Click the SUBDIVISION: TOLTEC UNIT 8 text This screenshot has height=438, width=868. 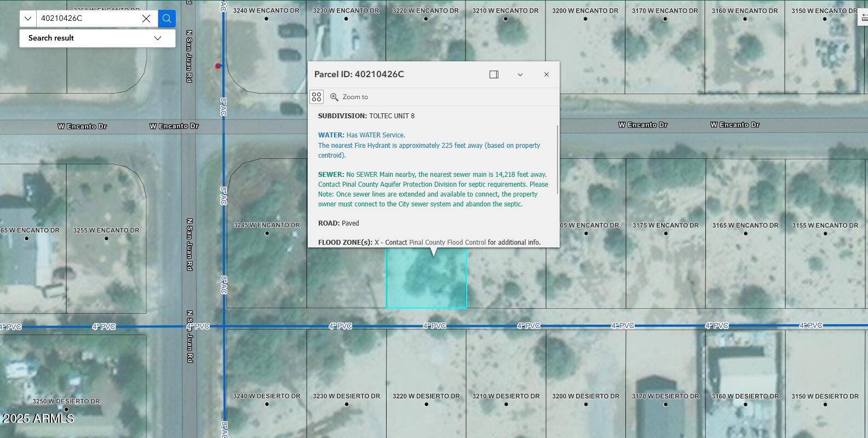click(366, 116)
